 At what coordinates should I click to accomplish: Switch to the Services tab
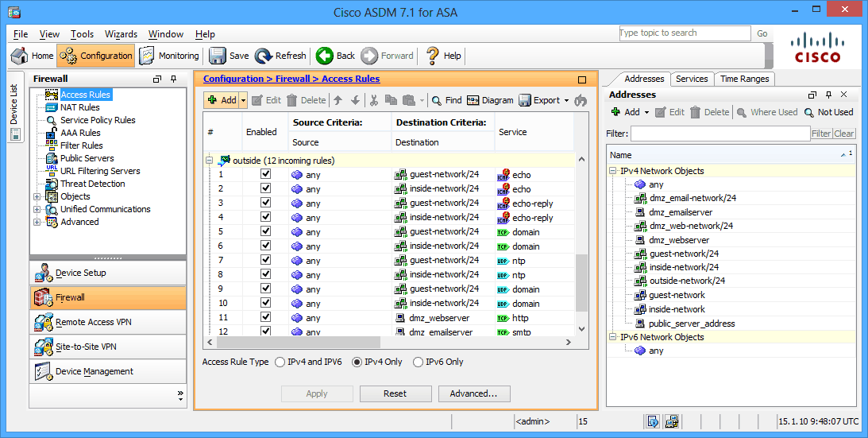tap(692, 79)
